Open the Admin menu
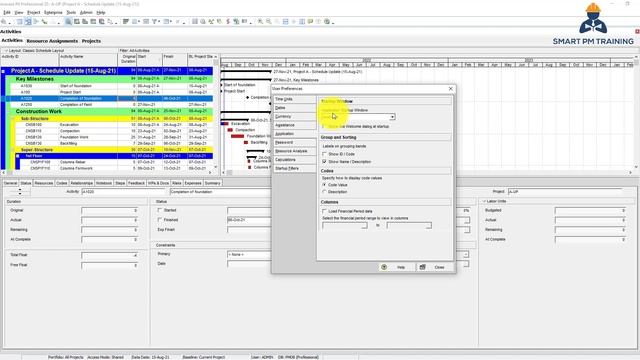This screenshot has height=360, width=640. tap(86, 13)
